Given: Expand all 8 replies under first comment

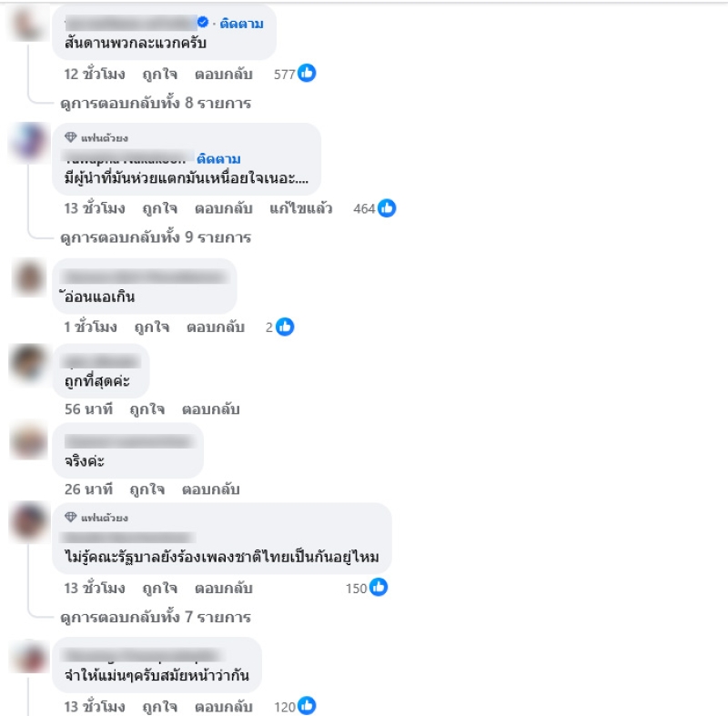Looking at the screenshot, I should [156, 103].
